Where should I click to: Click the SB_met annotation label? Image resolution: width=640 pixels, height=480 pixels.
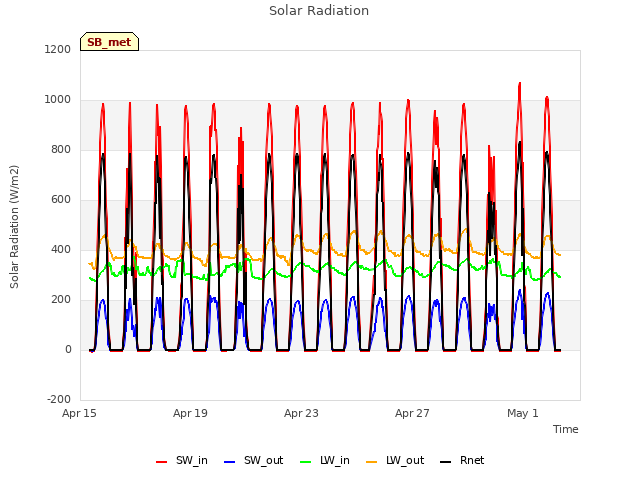coord(109,42)
